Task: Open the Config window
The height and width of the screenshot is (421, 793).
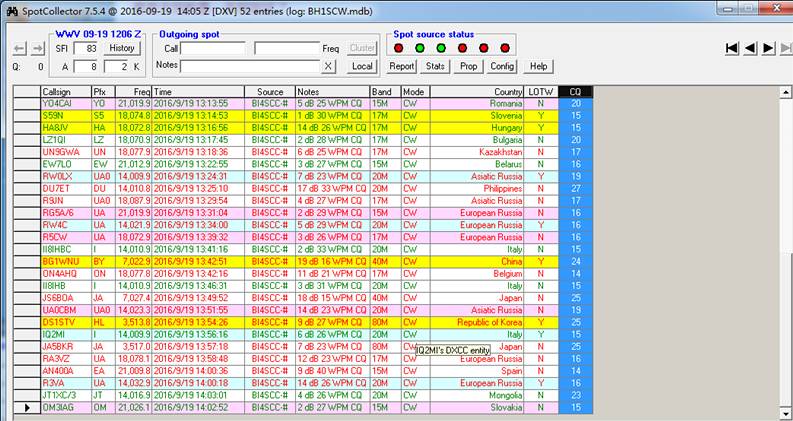Action: pyautogui.click(x=502, y=66)
